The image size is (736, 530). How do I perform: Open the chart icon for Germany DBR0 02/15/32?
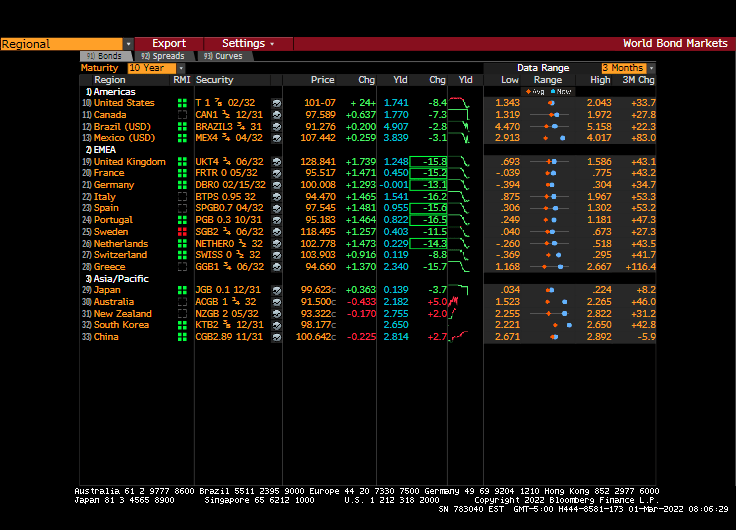(x=276, y=185)
